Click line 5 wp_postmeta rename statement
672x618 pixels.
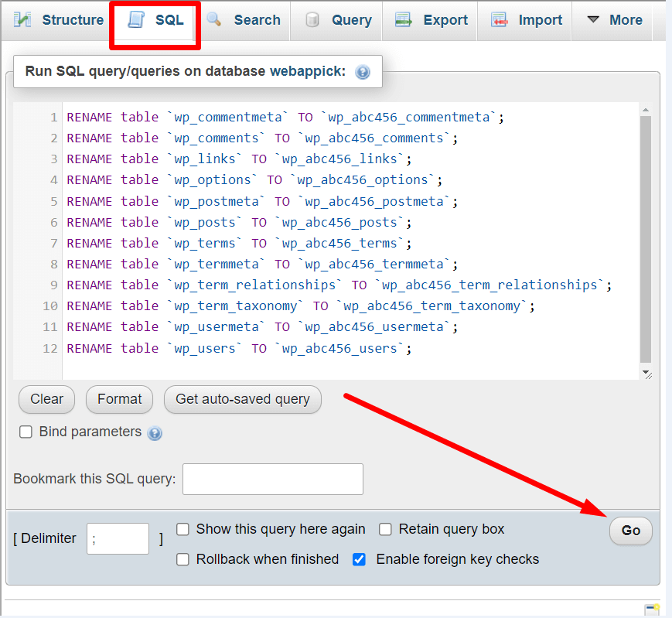(262, 202)
